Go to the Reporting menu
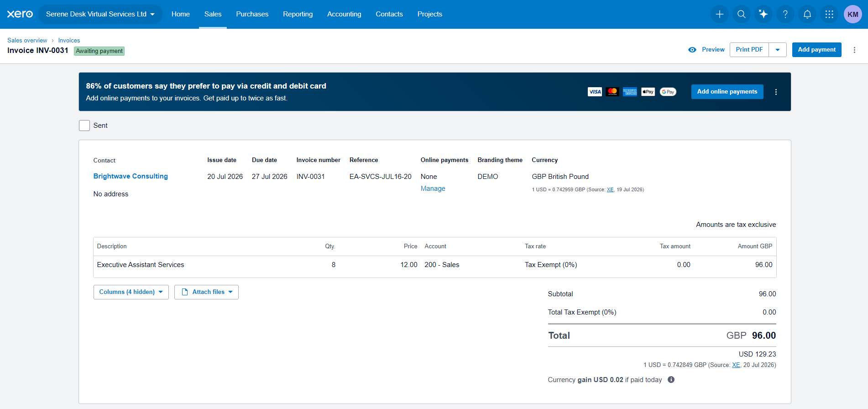868x409 pixels. point(298,14)
